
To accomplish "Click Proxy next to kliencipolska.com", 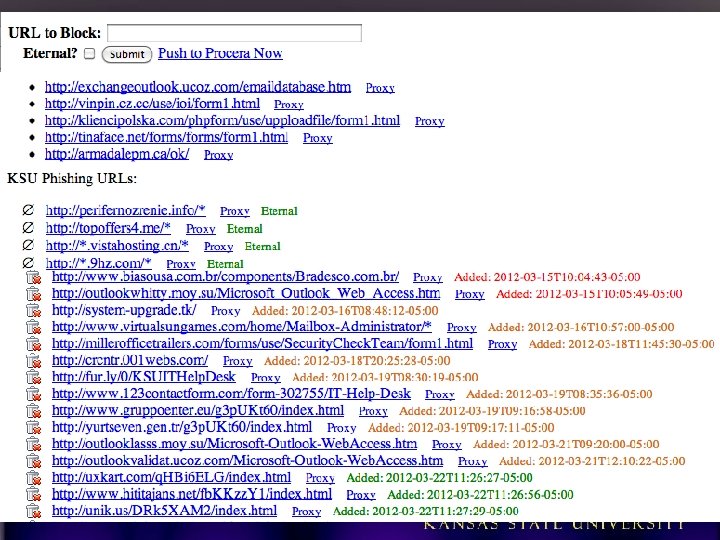I will (x=430, y=121).
